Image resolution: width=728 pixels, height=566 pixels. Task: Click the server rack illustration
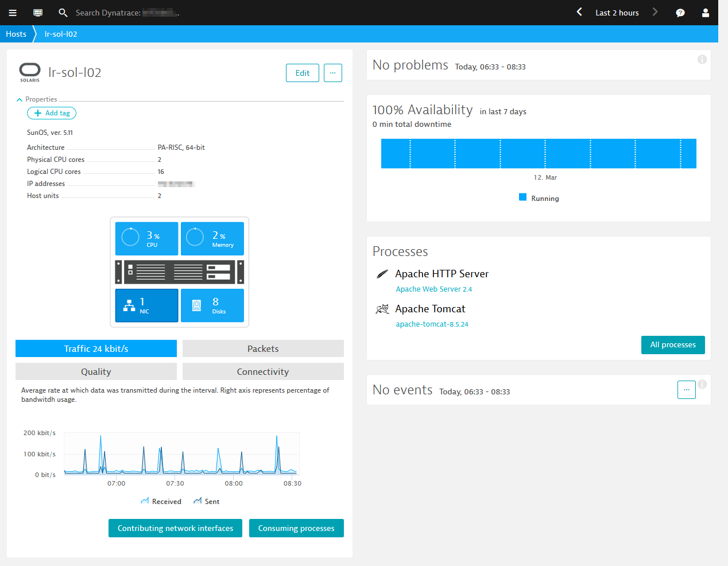[180, 272]
